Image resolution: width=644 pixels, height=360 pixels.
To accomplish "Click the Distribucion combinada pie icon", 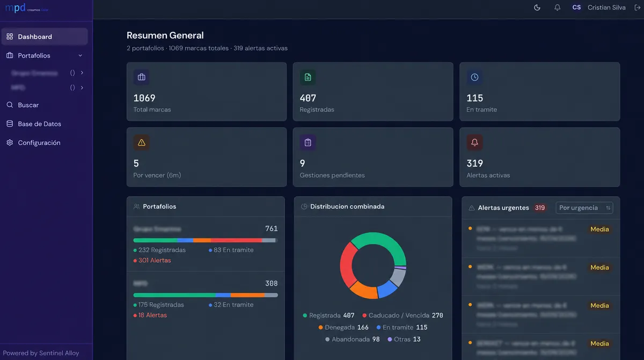I will tap(304, 206).
